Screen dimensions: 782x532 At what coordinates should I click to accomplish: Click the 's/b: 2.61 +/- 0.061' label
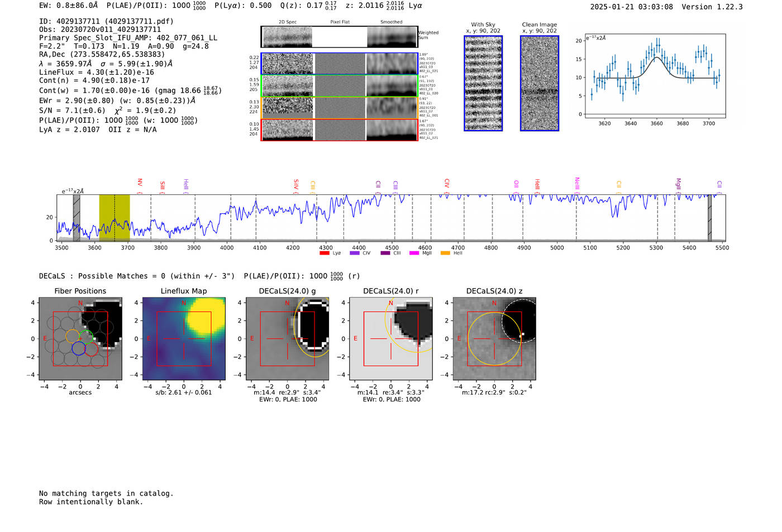pyautogui.click(x=184, y=392)
